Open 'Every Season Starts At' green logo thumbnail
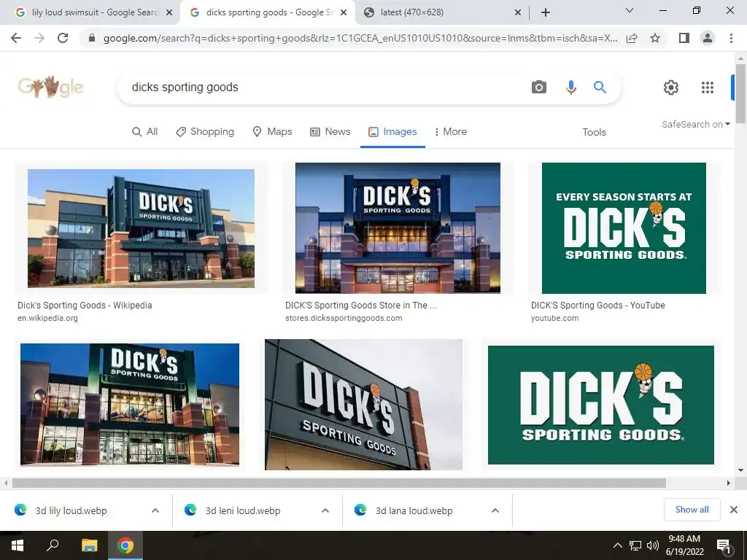 [624, 227]
